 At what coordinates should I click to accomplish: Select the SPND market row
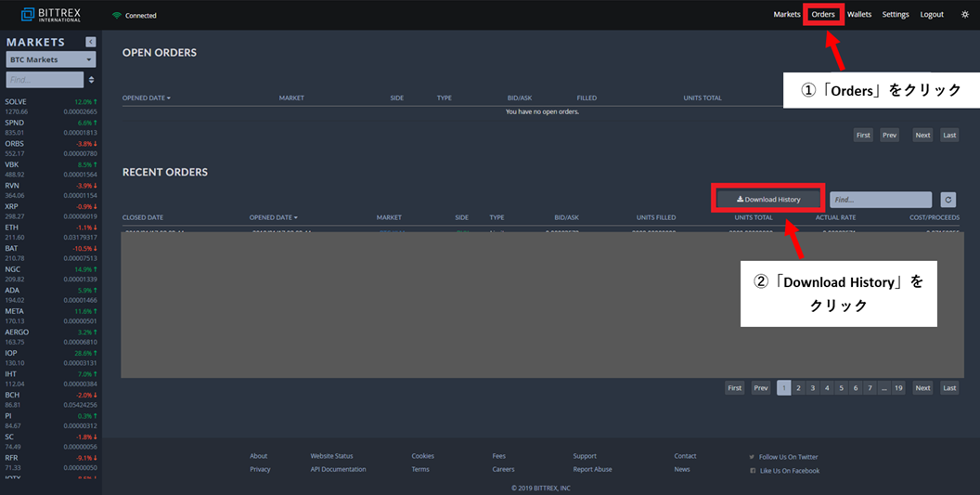pyautogui.click(x=51, y=127)
